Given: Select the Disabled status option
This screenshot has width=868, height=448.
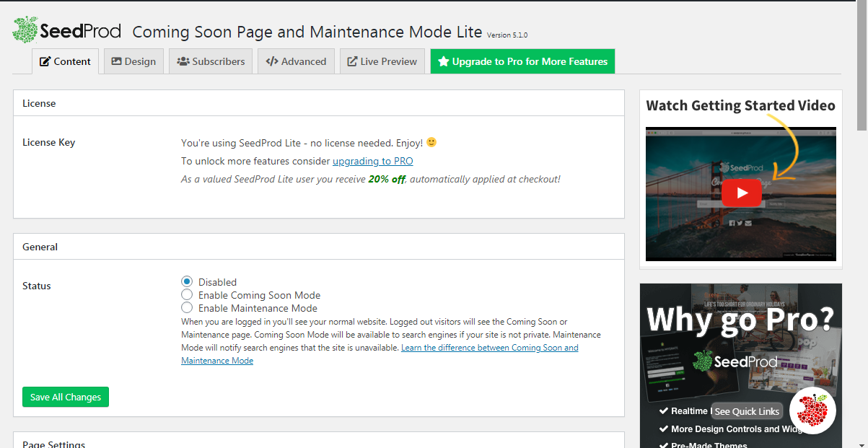Looking at the screenshot, I should pyautogui.click(x=187, y=282).
